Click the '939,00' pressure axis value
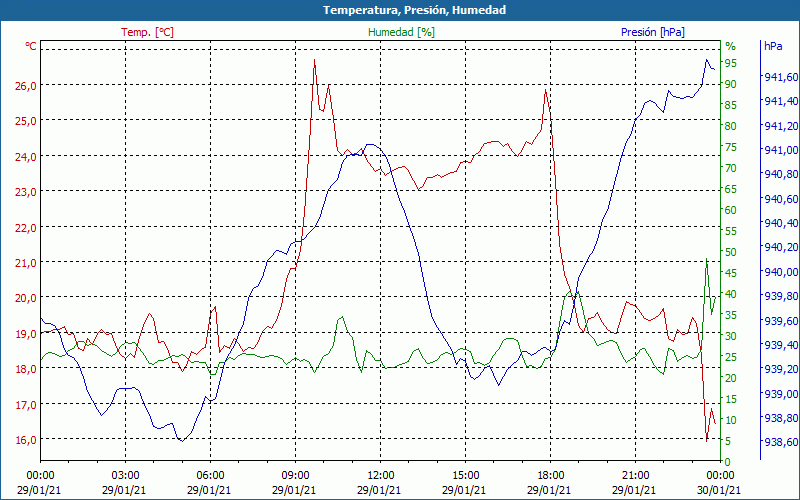This screenshot has width=800, height=500. point(781,394)
